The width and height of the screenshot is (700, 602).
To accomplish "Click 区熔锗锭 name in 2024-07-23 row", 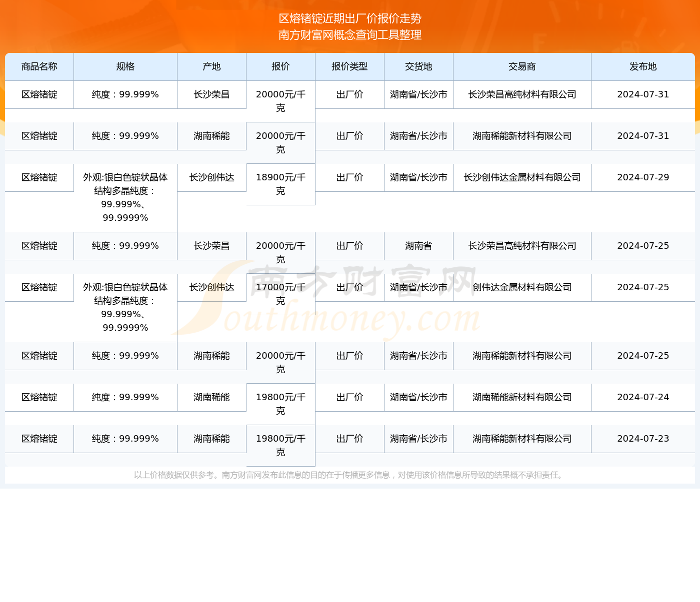I will point(39,439).
